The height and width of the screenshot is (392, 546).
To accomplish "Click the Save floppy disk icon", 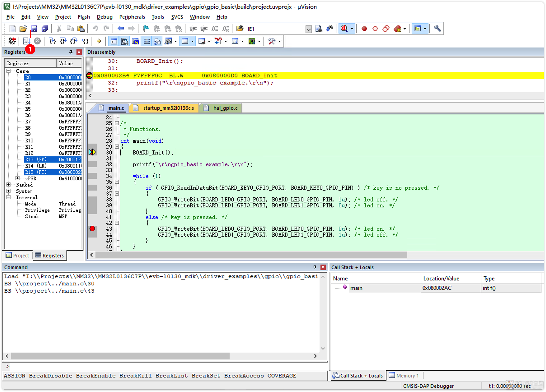I will tap(34, 29).
